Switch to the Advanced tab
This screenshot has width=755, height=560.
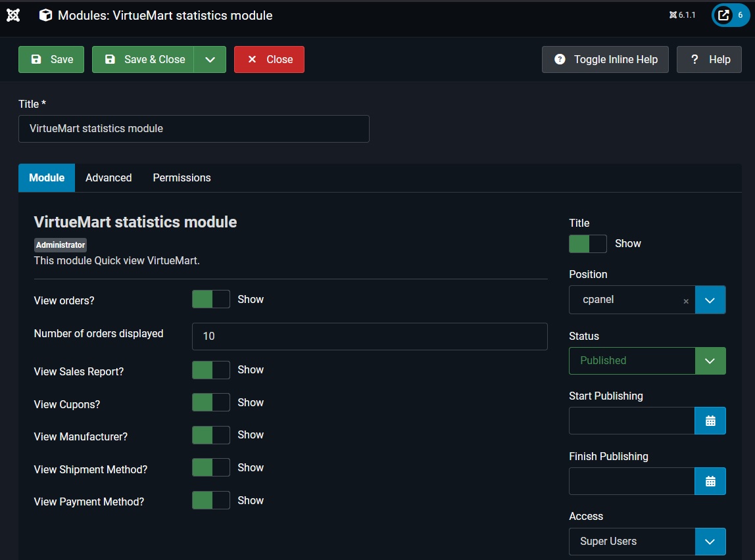click(109, 178)
